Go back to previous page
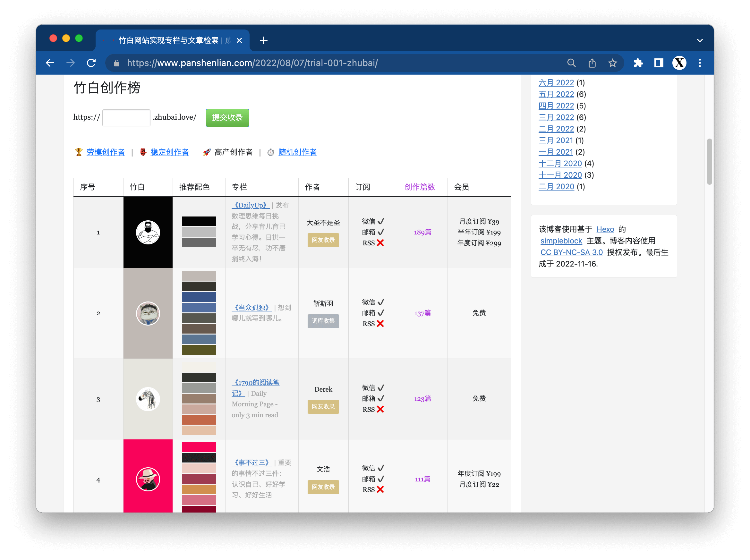Image resolution: width=750 pixels, height=560 pixels. coord(50,63)
